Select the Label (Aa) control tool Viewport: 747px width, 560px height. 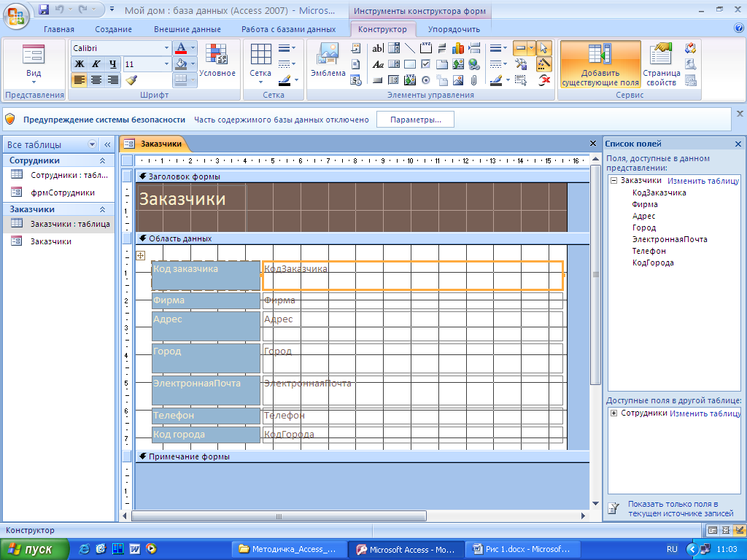[378, 64]
